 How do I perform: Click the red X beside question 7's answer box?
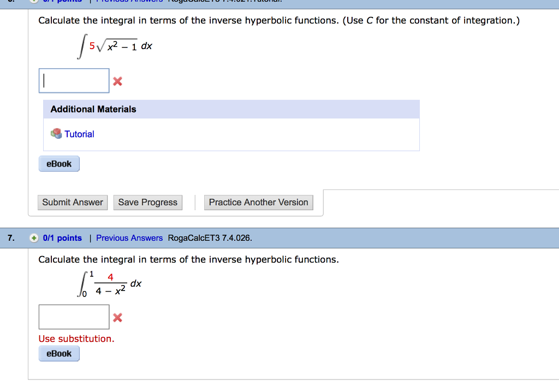coord(117,317)
